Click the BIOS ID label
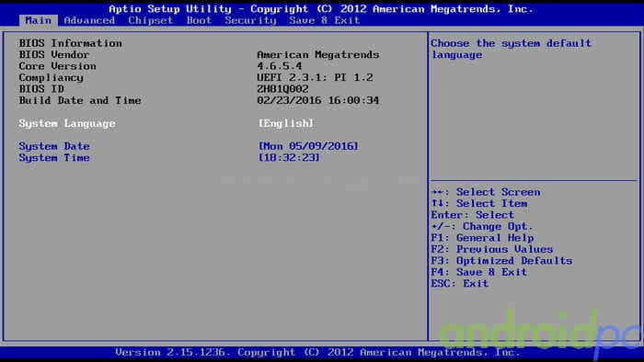Viewport: 644px width, 362px height. point(41,89)
